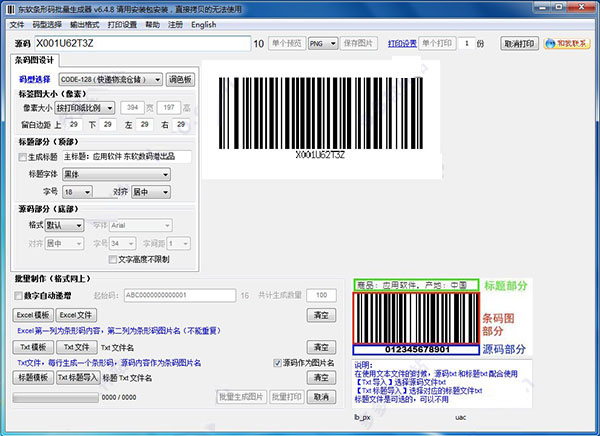Click the Excel模板 button
Screen dimensions: 600x436
click(x=34, y=315)
